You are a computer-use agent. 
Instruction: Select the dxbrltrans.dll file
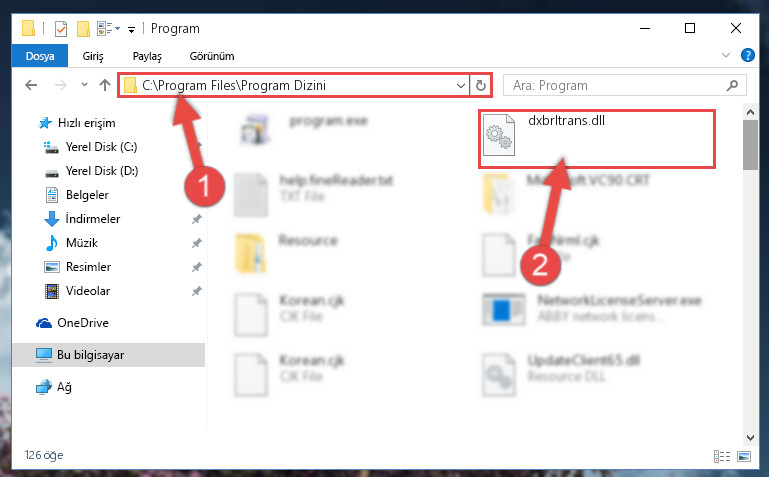tap(596, 139)
